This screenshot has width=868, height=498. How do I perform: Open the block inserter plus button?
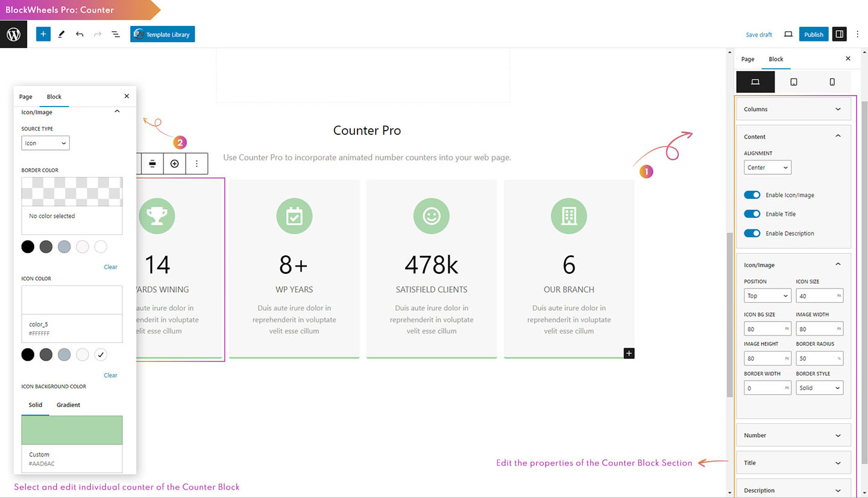tap(43, 34)
